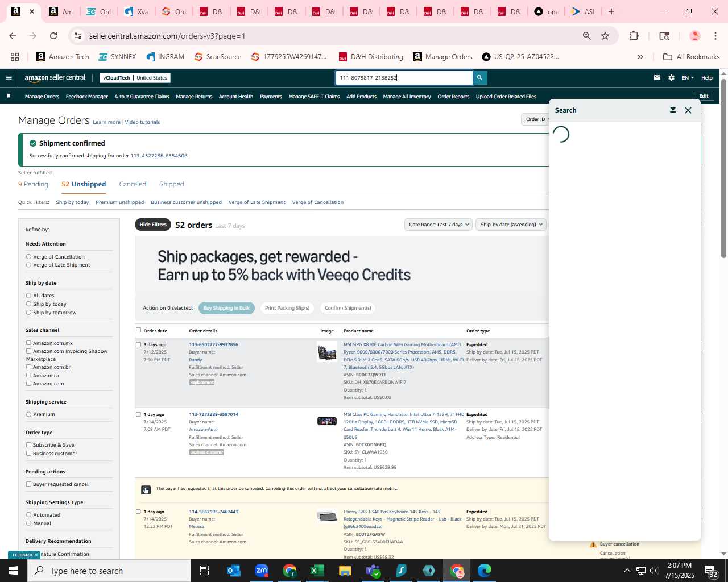Screen dimensions: 728x582
Task: Open the EN language dropdown
Action: (x=688, y=78)
